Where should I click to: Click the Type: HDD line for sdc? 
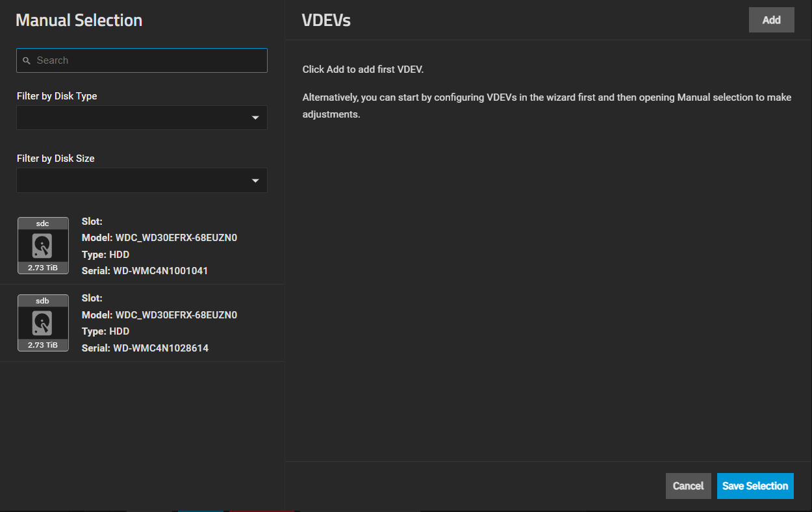click(x=105, y=255)
